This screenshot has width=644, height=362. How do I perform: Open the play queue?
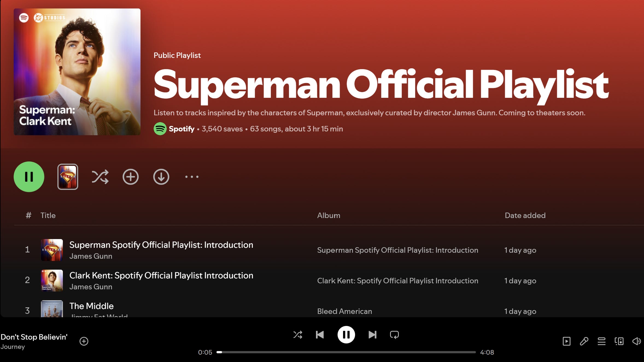point(602,341)
